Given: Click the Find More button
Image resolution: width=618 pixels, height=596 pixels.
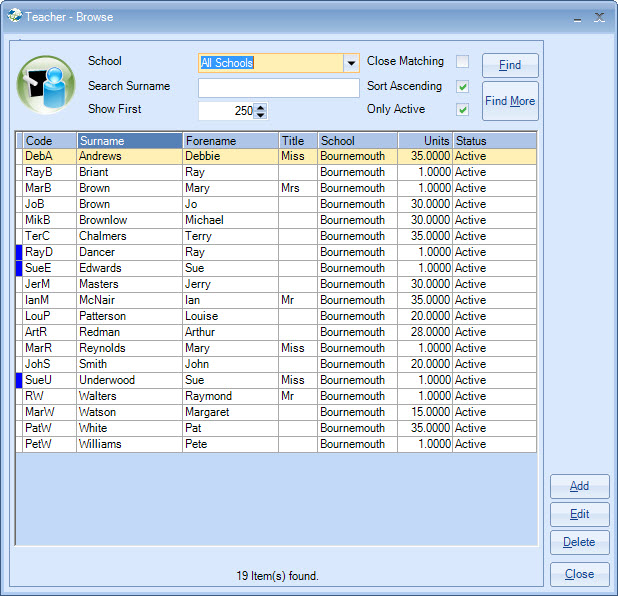Looking at the screenshot, I should pos(510,101).
